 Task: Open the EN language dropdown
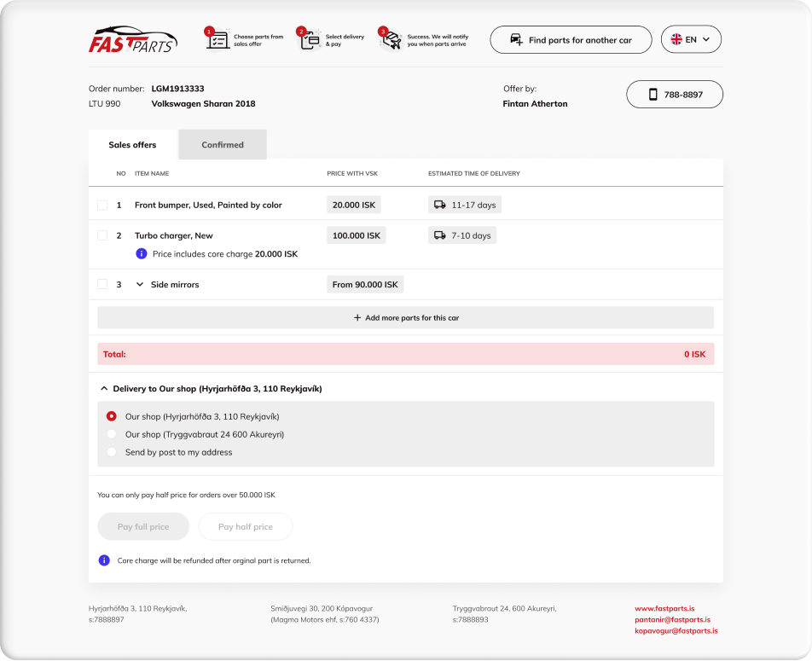(691, 39)
